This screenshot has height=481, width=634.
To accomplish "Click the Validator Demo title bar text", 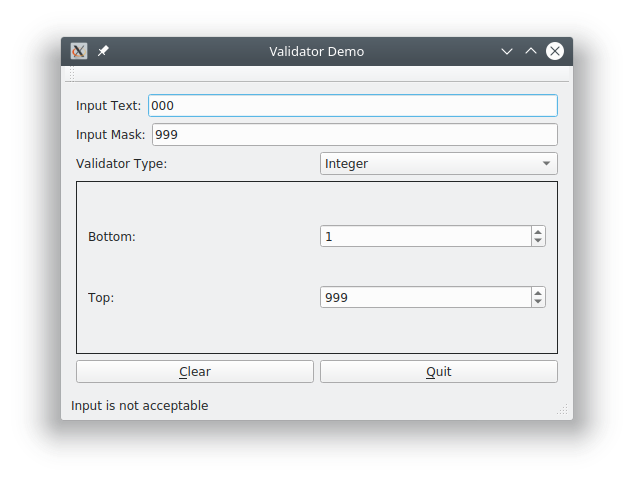I will click(x=317, y=51).
